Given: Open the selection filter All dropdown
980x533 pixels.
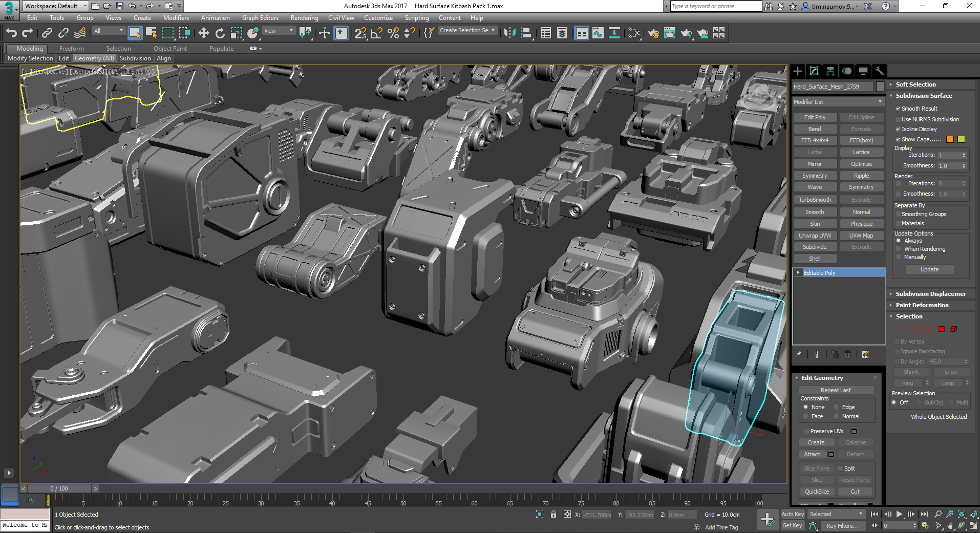Looking at the screenshot, I should point(109,31).
